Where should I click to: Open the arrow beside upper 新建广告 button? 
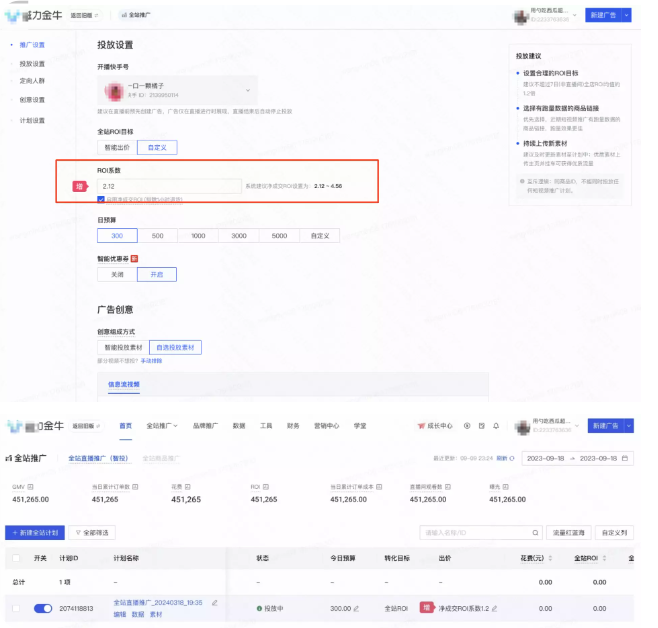click(x=627, y=16)
